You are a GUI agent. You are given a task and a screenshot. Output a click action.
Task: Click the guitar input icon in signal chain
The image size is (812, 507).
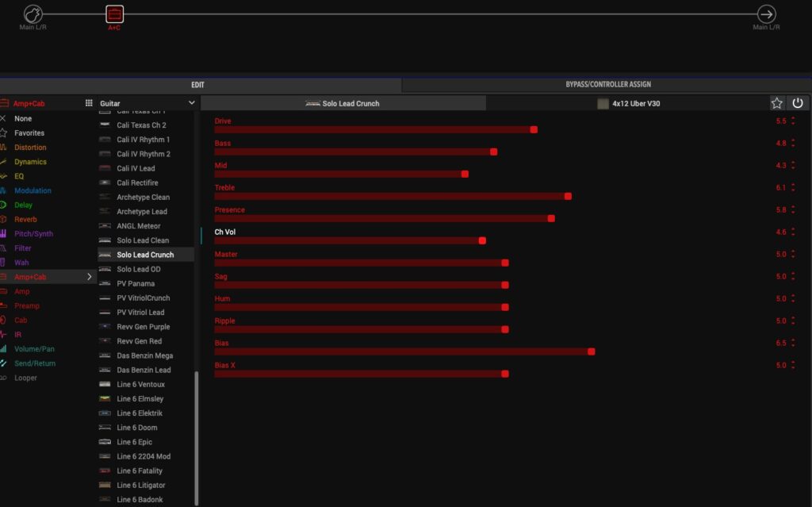[33, 13]
